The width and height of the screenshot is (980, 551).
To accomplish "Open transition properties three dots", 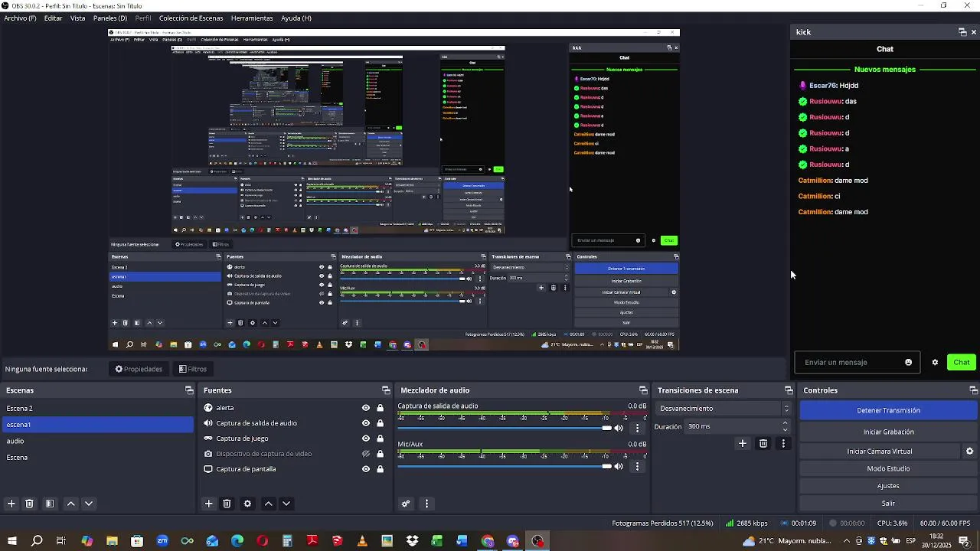I will pos(782,443).
